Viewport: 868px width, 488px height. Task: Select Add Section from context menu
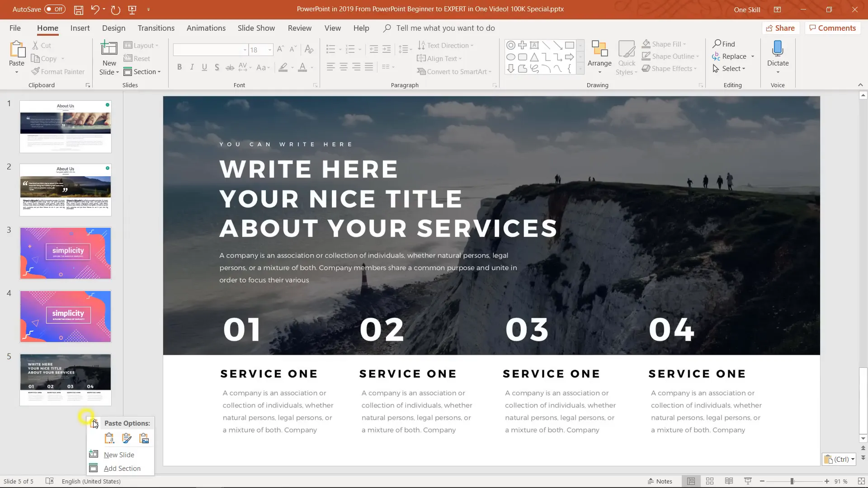click(122, 468)
